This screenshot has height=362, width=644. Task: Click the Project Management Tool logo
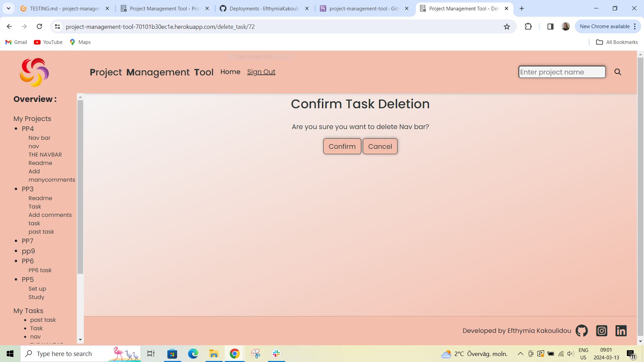pos(34,72)
